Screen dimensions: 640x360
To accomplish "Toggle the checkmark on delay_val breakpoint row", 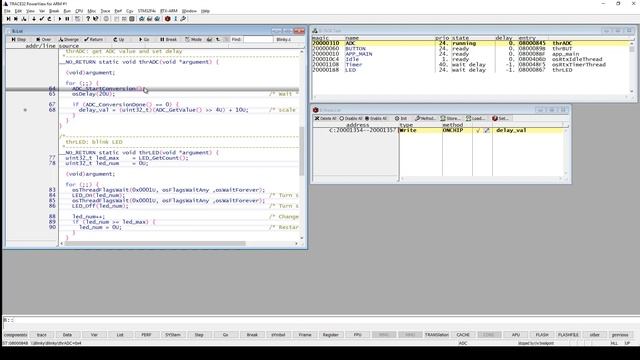I will 478,131.
